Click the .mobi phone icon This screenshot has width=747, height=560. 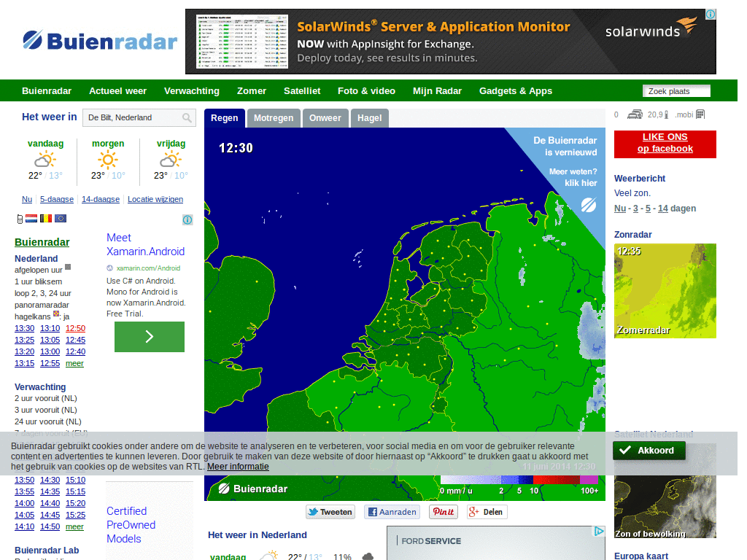(700, 114)
